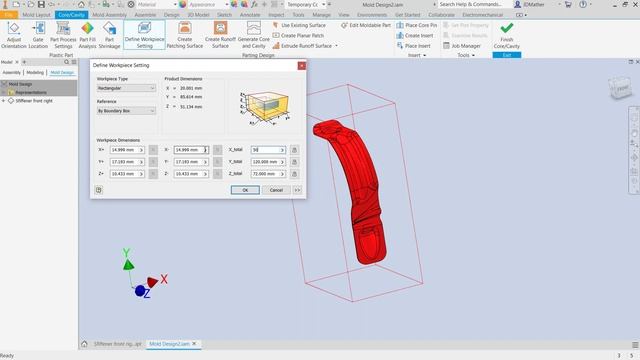Open the Help question mark icon
This screenshot has height=360, width=640.
click(x=583, y=4)
